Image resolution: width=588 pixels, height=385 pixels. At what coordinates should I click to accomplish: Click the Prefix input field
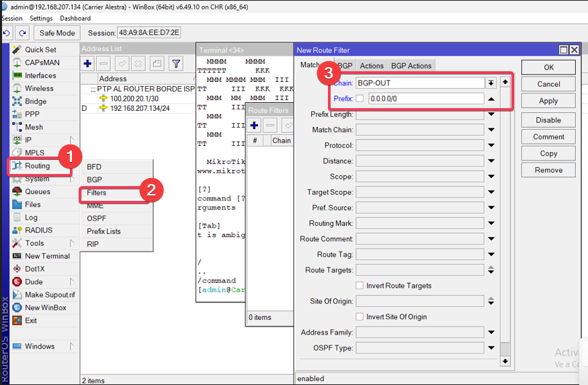(x=425, y=99)
